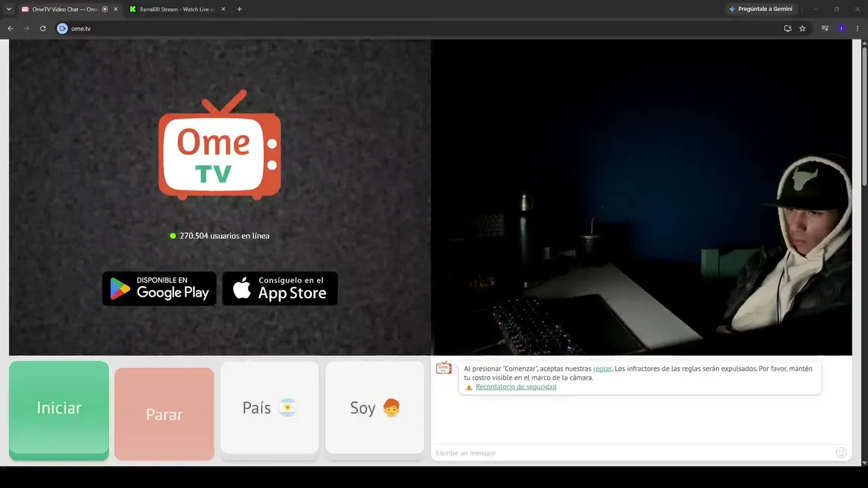868x488 pixels.
Task: Click the green online status dot
Action: (x=173, y=236)
